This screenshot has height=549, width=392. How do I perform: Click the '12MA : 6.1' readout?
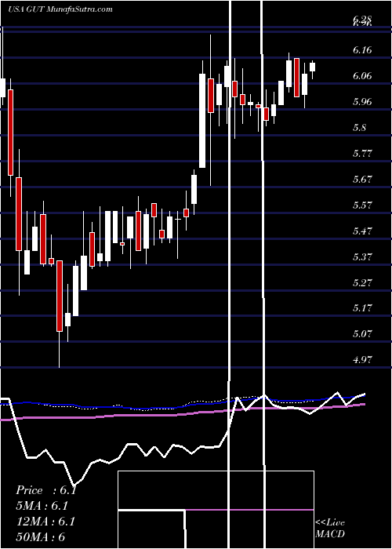45,522
